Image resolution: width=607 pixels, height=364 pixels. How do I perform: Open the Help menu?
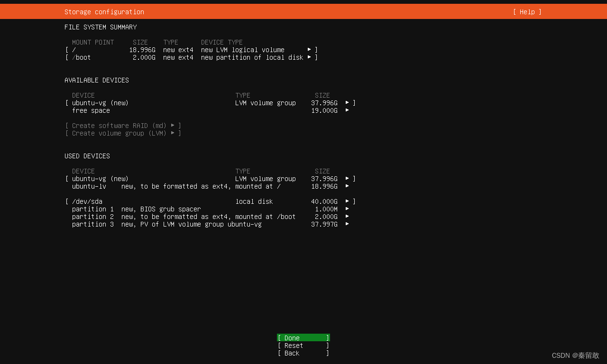click(527, 12)
